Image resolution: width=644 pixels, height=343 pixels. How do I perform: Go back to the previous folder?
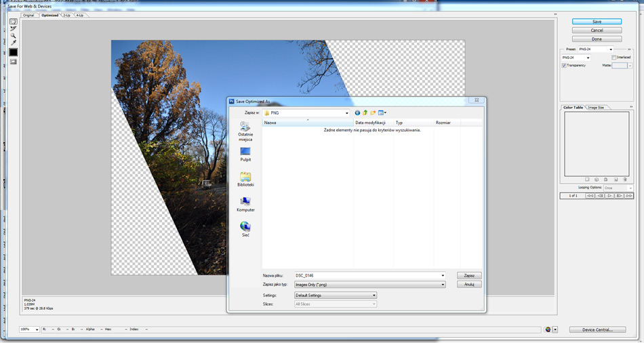coord(357,113)
